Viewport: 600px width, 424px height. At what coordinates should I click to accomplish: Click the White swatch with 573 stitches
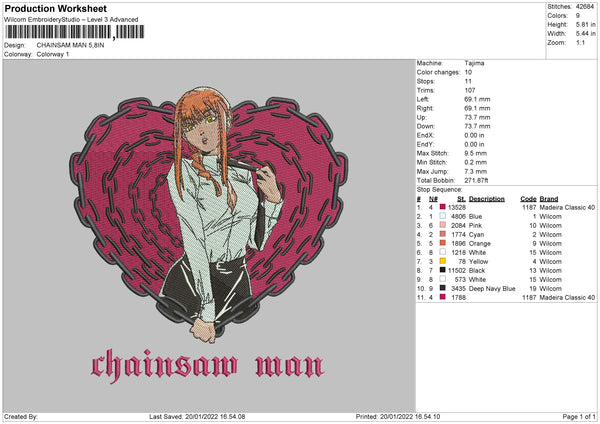442,279
